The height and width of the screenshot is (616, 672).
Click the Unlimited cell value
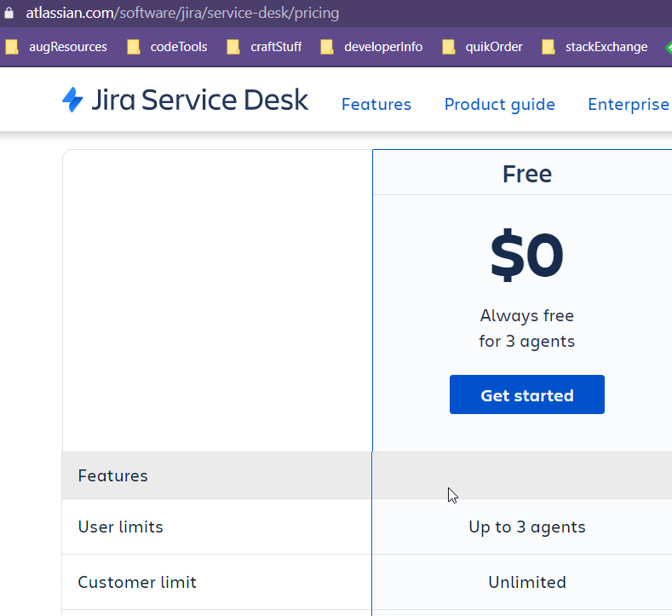pos(527,582)
